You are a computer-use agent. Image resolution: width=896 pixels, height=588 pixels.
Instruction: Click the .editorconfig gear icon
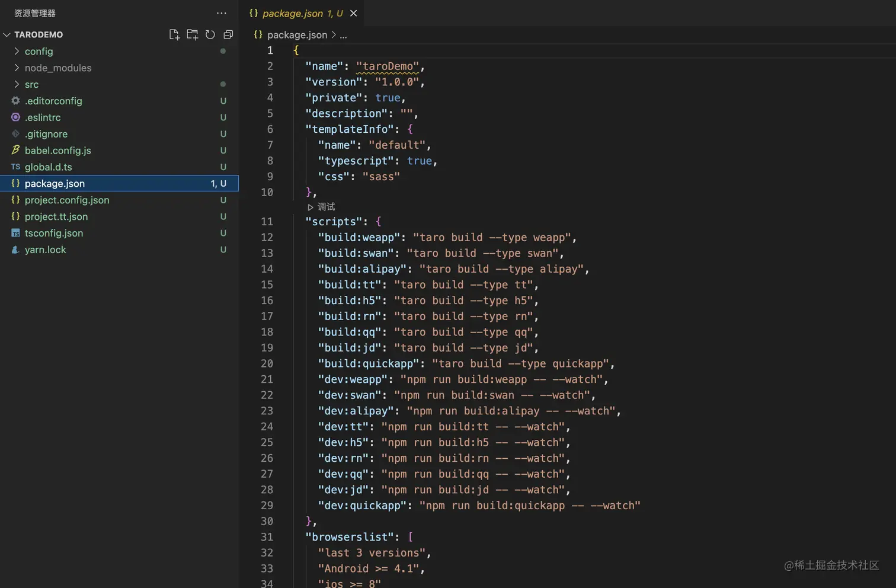[15, 101]
